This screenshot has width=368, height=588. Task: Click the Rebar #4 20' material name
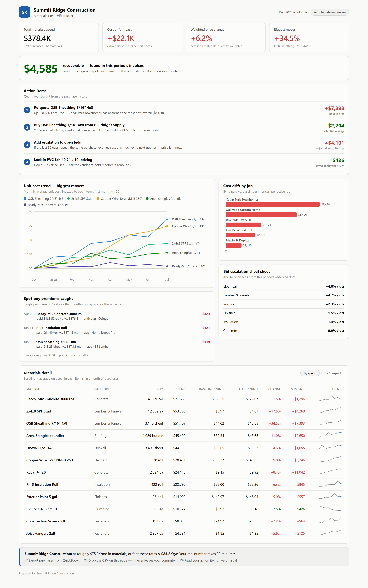click(37, 472)
